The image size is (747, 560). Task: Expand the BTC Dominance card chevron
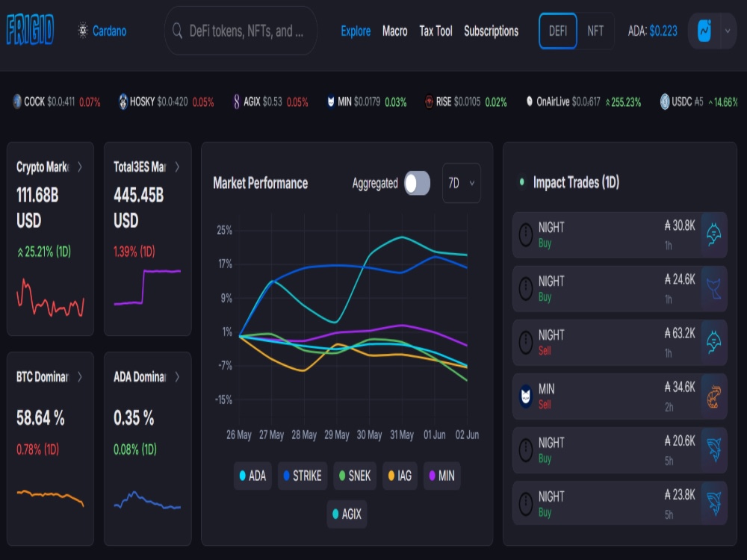tap(80, 376)
